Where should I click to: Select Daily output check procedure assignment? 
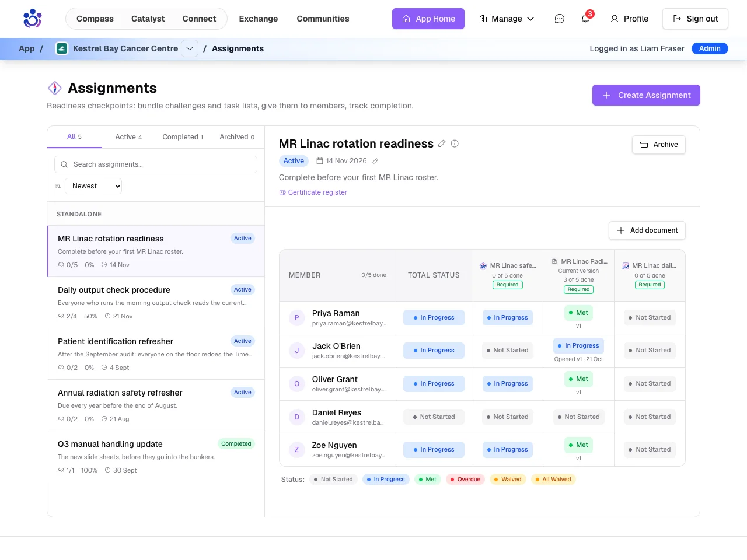pos(156,303)
